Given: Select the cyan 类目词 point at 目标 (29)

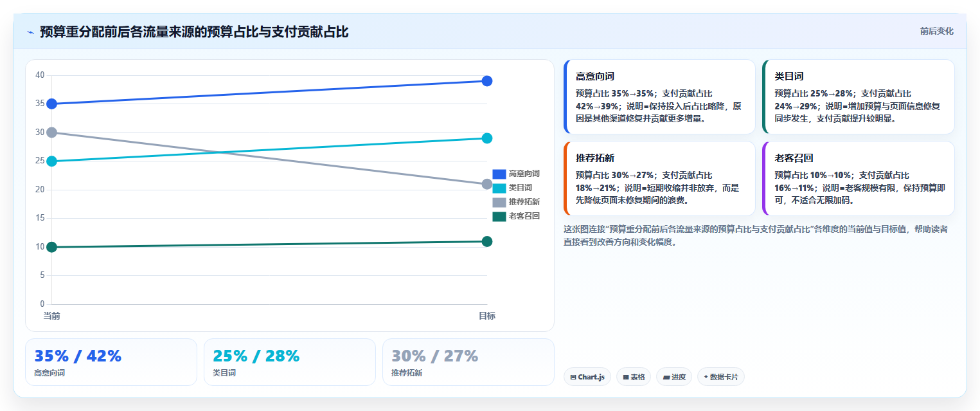Looking at the screenshot, I should point(487,138).
